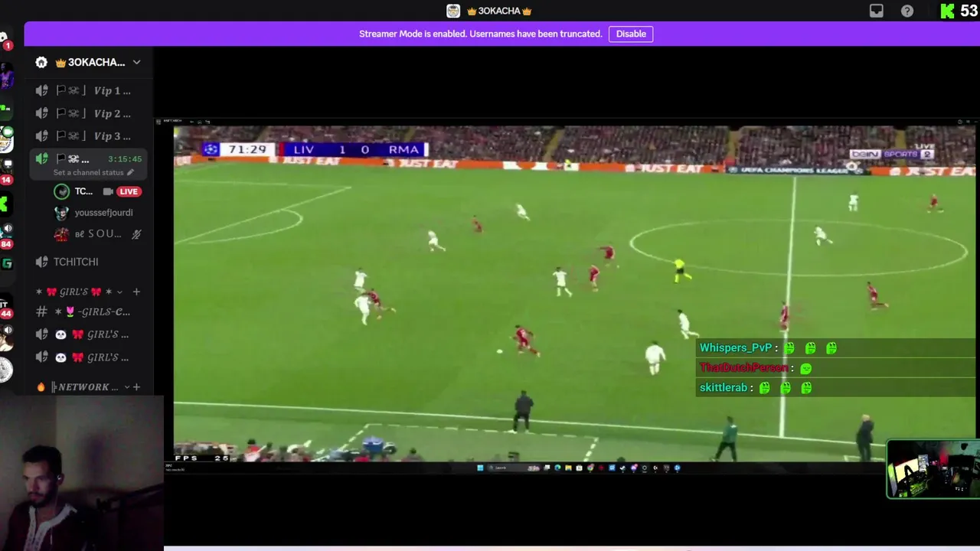Screen dimensions: 980x551
Task: Click the camera icon beside TC...
Action: click(x=108, y=191)
